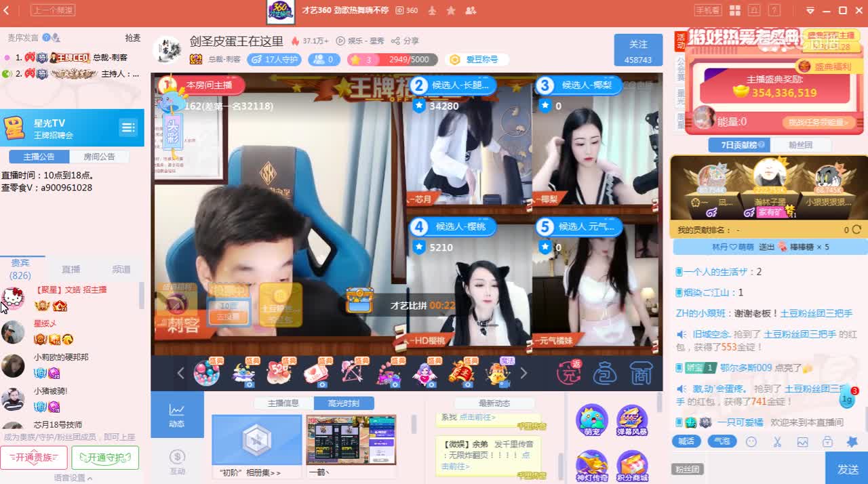Select the 贵宾 audience tab
The width and height of the screenshot is (868, 484).
(x=20, y=269)
